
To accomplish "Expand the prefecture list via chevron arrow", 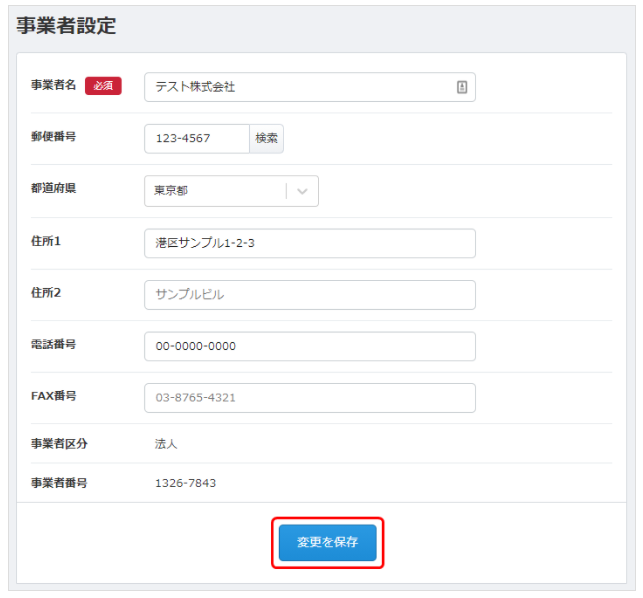I will [302, 191].
